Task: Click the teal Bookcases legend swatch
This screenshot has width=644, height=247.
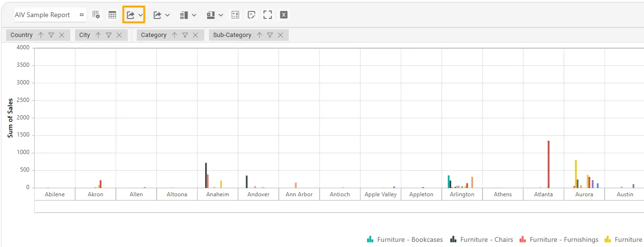Action: [x=370, y=240]
